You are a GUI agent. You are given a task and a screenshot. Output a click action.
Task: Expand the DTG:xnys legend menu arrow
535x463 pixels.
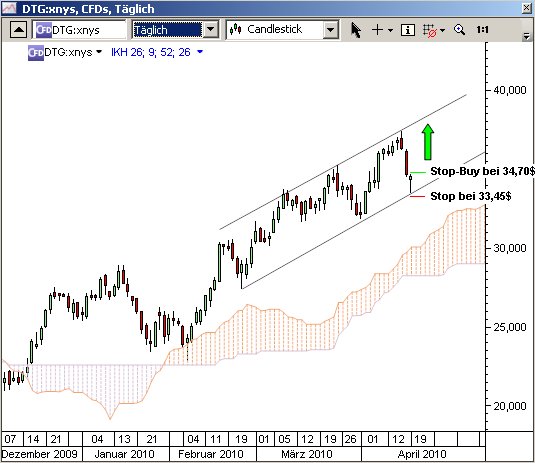coord(99,52)
